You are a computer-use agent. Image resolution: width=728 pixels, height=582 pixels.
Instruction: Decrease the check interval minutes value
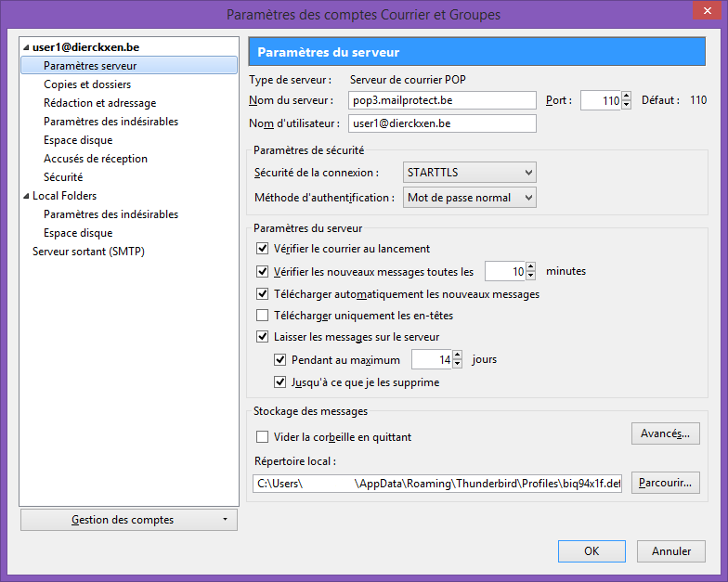(531, 277)
